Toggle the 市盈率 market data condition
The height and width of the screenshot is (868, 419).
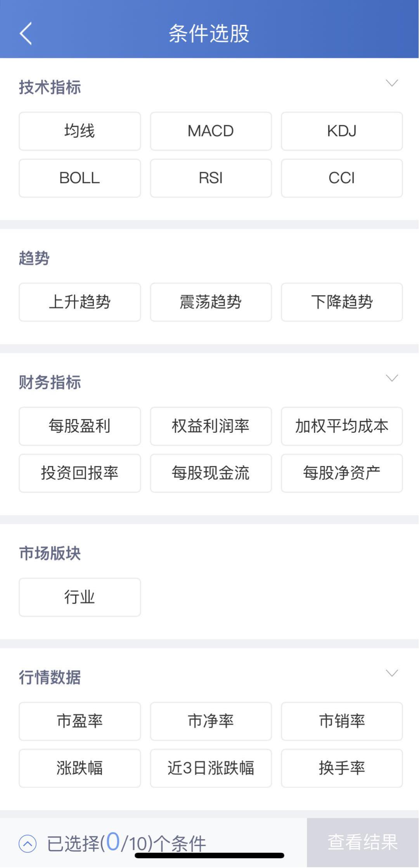(x=80, y=722)
